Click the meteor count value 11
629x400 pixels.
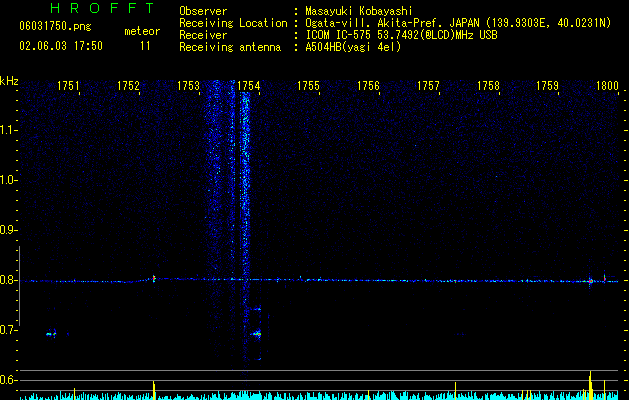[x=145, y=46]
